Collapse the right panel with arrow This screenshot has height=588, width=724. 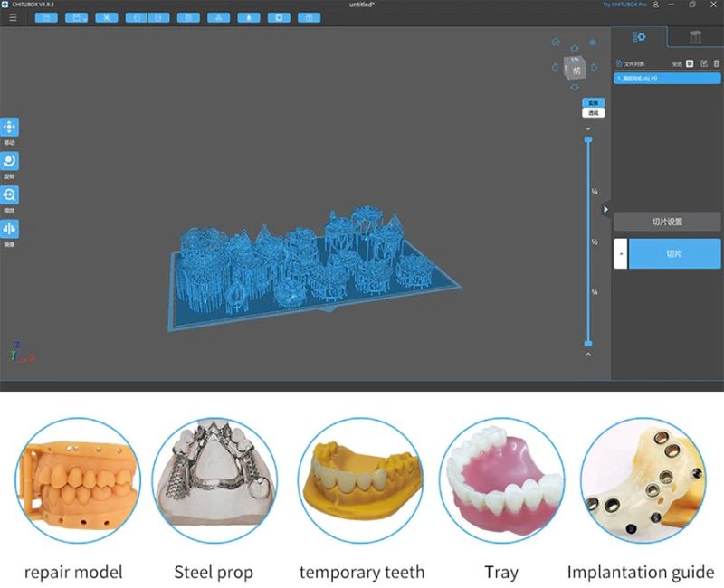click(606, 209)
